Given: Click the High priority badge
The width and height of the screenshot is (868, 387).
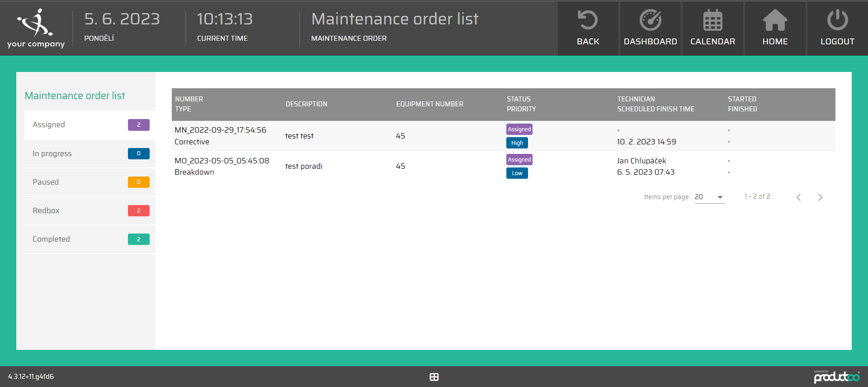Looking at the screenshot, I should pos(517,143).
